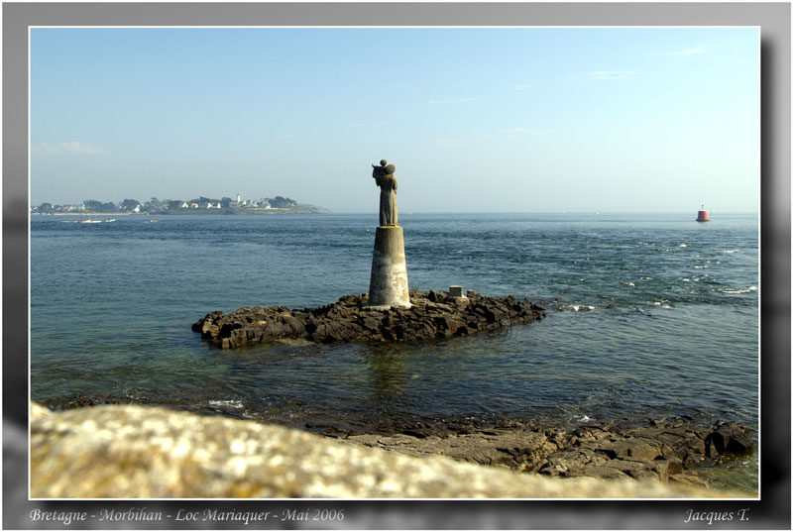793x532 pixels.
Task: Click the statue on the stone pedestal
Action: coord(387,193)
